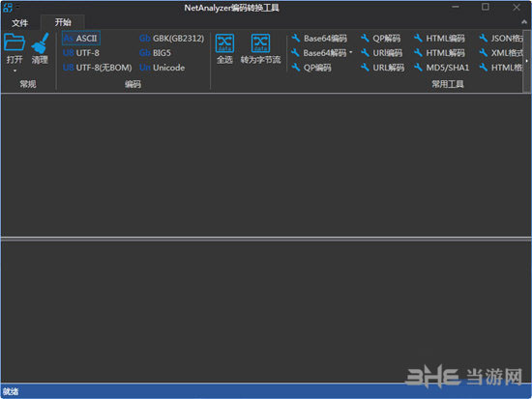Select the UTF-8(无BOM) encoding option
Image resolution: width=532 pixels, height=399 pixels.
(98, 68)
